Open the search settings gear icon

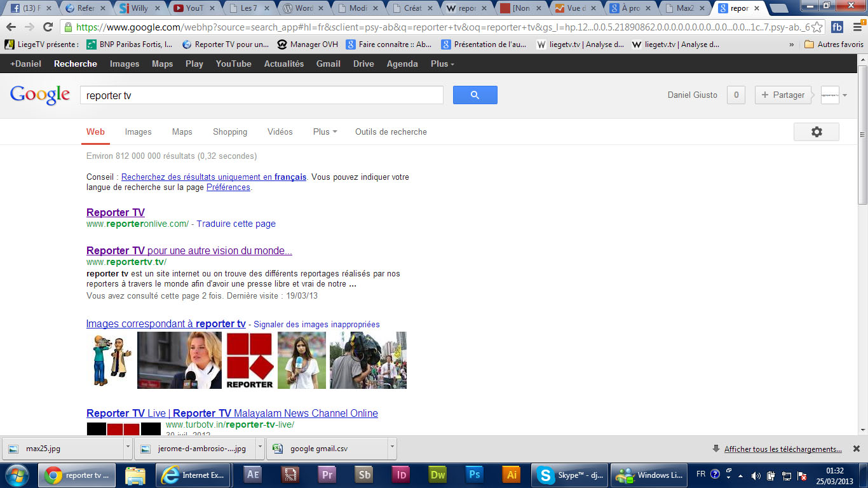pyautogui.click(x=816, y=132)
